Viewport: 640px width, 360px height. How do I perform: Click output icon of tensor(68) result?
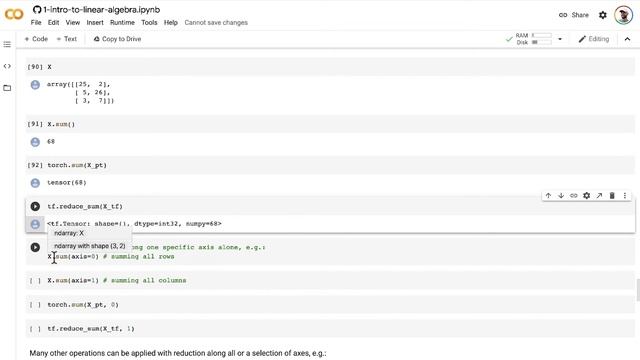pyautogui.click(x=35, y=183)
